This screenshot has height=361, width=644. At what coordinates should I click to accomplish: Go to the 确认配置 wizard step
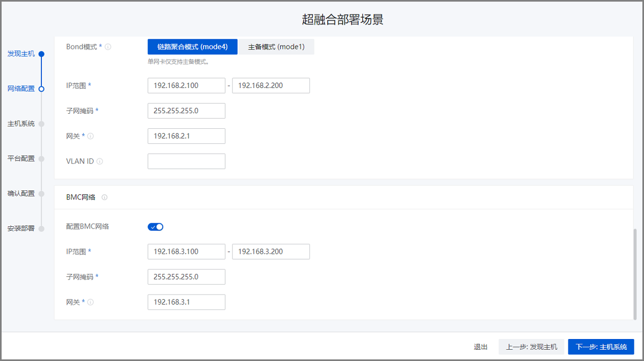tap(21, 194)
